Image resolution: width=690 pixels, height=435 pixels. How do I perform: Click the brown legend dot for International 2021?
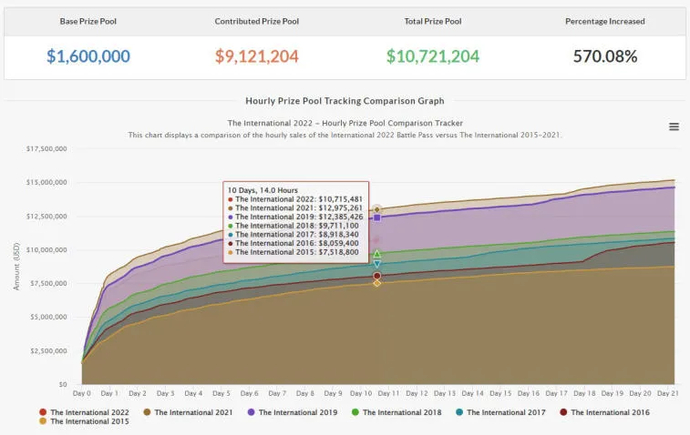[148, 412]
